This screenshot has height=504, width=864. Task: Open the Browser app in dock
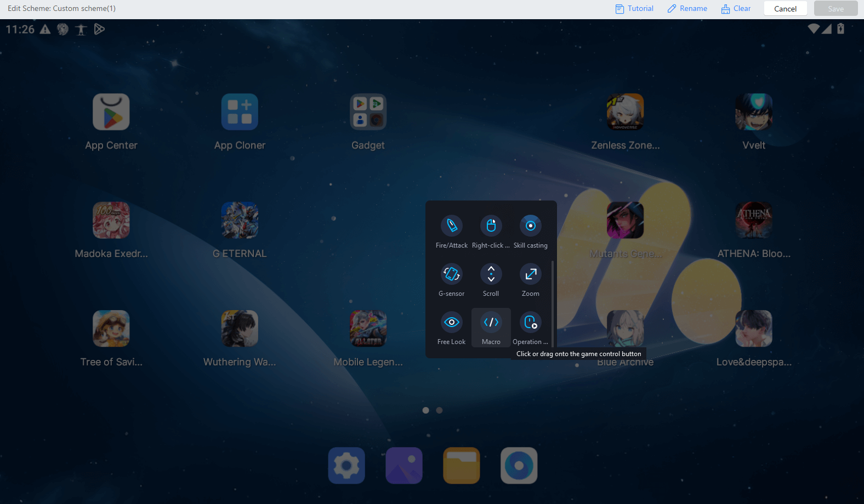click(519, 466)
